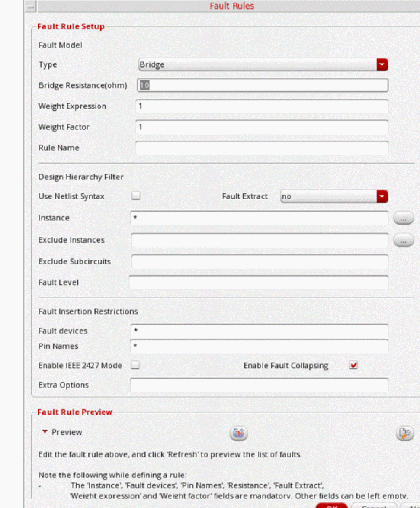Uncheck Enable Fault Collapsing

pos(353,365)
